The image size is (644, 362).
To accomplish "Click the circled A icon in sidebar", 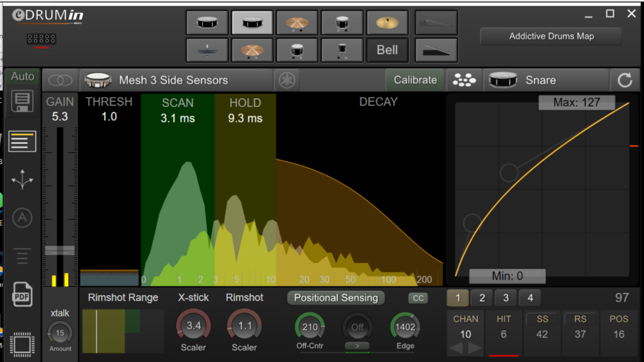I will 22,218.
